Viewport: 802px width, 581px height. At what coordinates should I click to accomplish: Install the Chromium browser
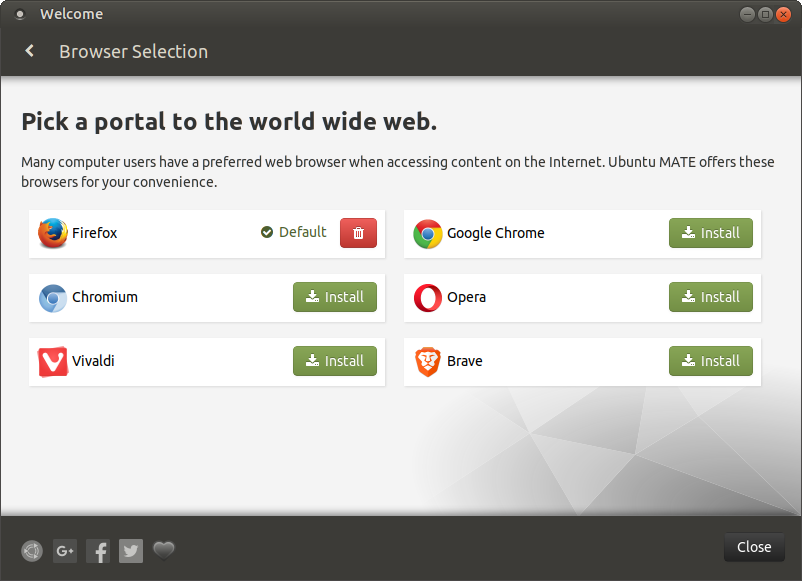(334, 297)
